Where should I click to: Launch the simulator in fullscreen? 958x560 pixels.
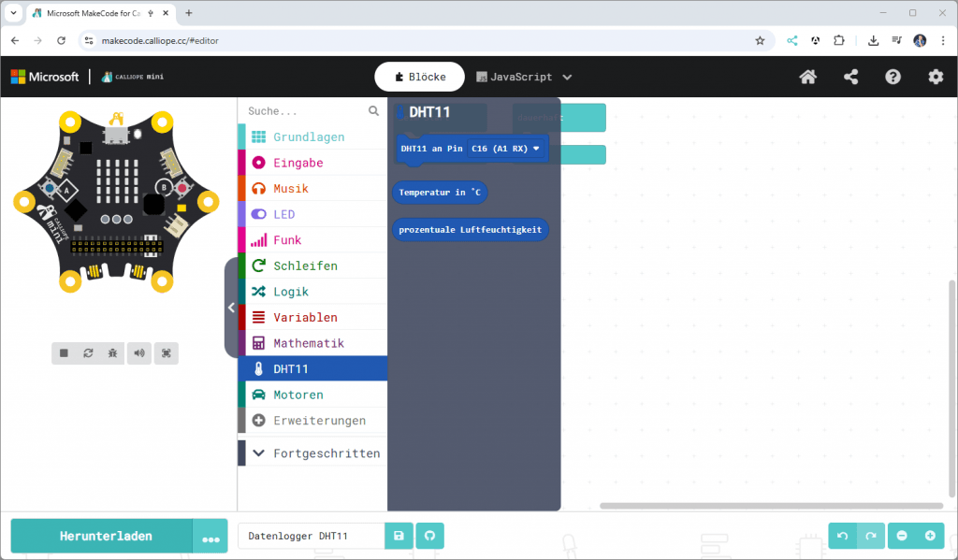(x=166, y=352)
